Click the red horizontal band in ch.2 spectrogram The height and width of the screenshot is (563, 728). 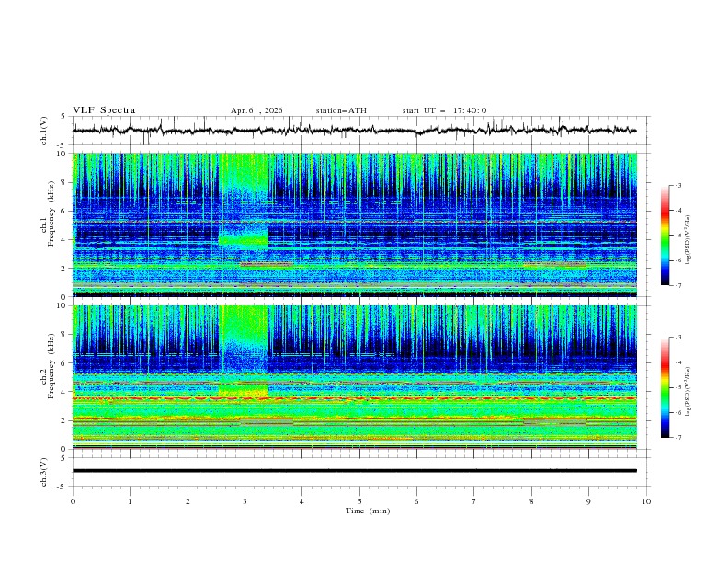[354, 398]
